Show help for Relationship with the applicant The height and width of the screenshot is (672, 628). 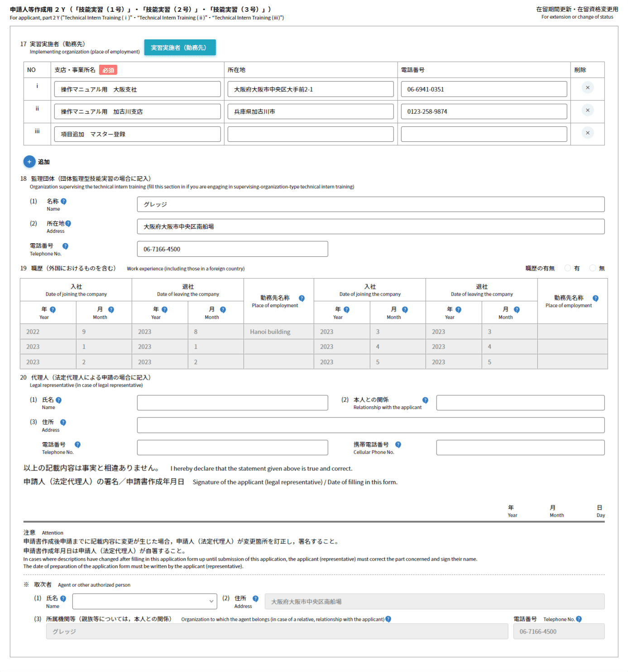[x=425, y=400]
